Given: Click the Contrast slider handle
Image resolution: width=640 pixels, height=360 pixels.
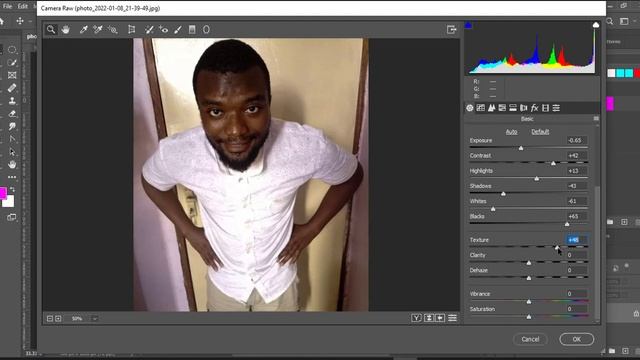Looking at the screenshot, I should 553,163.
